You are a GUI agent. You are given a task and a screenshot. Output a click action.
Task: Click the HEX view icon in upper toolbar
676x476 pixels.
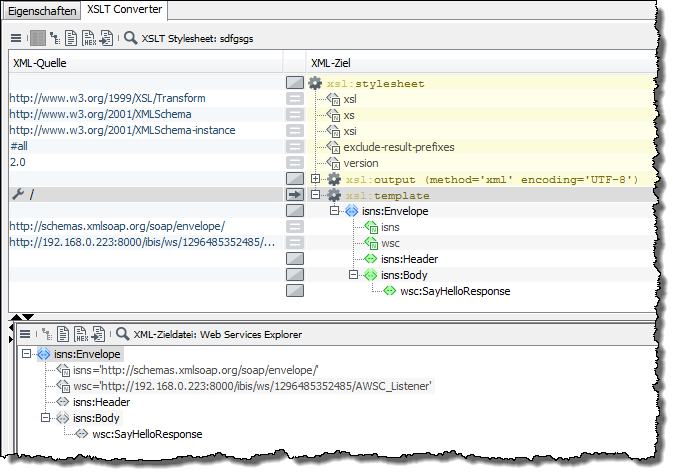point(88,39)
